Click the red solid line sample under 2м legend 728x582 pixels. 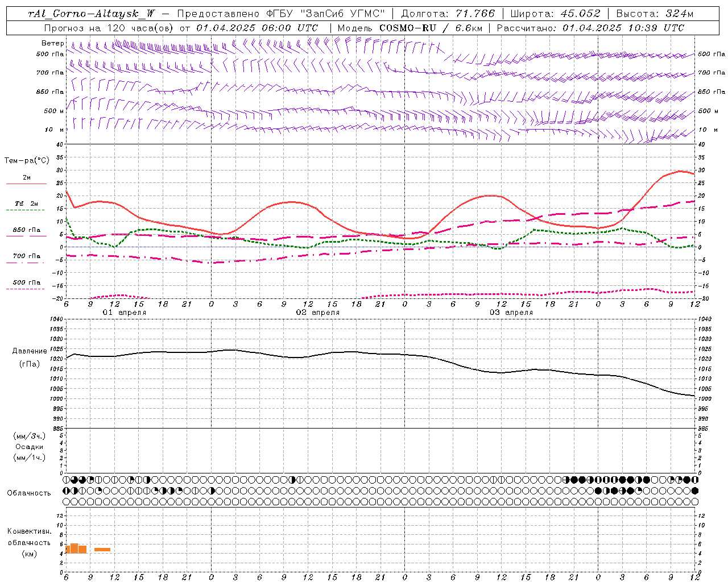(x=26, y=184)
